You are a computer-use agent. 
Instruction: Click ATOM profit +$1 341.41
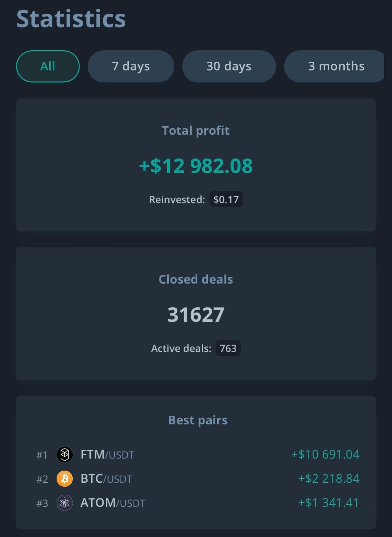pyautogui.click(x=328, y=503)
